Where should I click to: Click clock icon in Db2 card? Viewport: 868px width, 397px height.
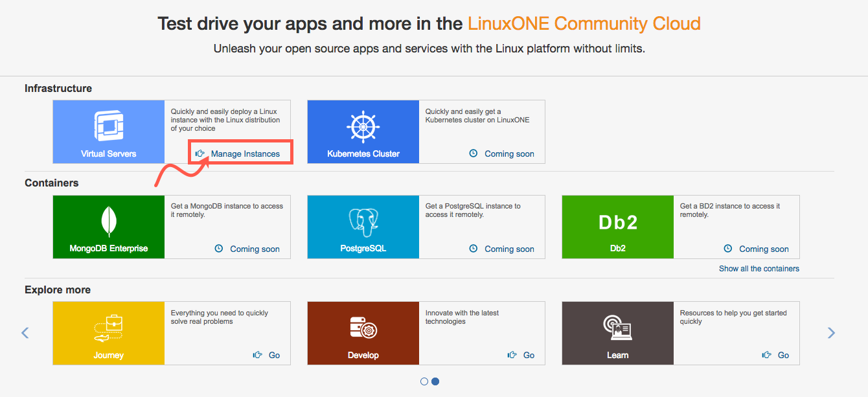tap(727, 249)
